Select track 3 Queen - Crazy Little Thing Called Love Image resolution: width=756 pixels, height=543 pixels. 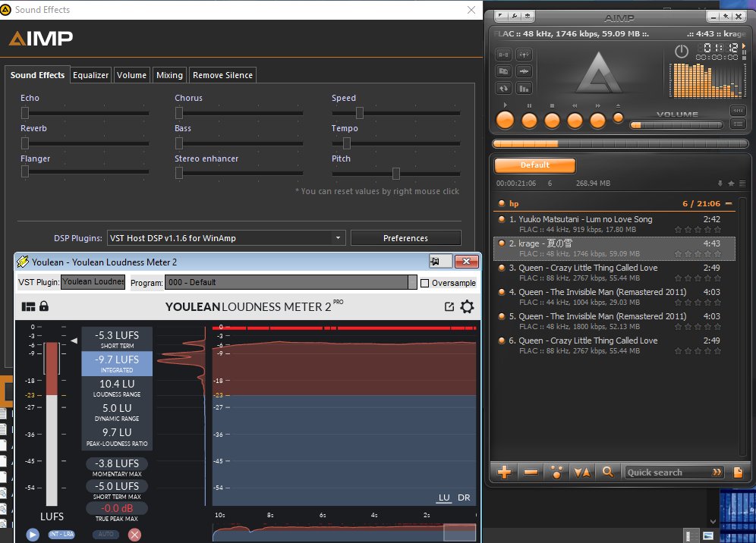[613, 273]
